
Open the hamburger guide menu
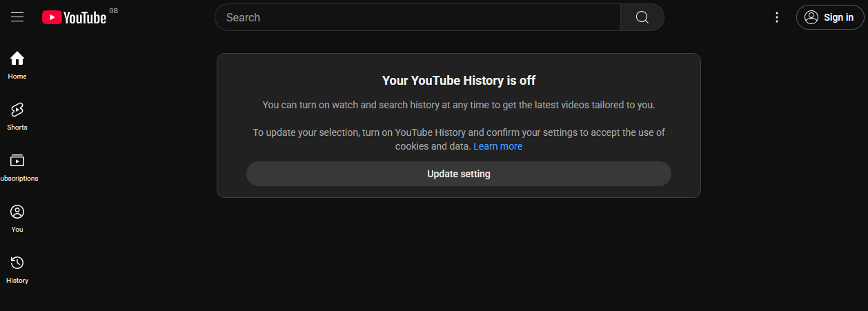coord(17,17)
